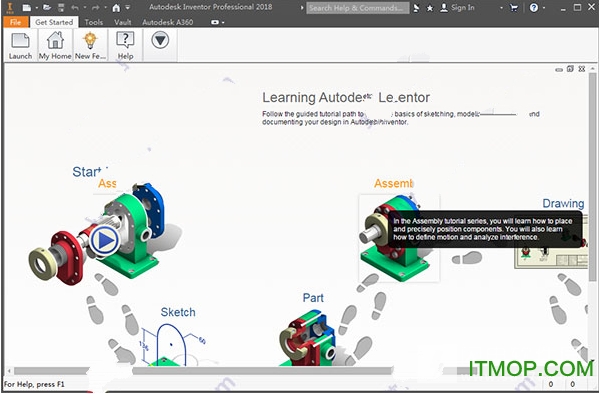Screen dimensions: 599x394
Task: Customize Quick Access Toolbar dropdown arrow
Action: pos(128,8)
